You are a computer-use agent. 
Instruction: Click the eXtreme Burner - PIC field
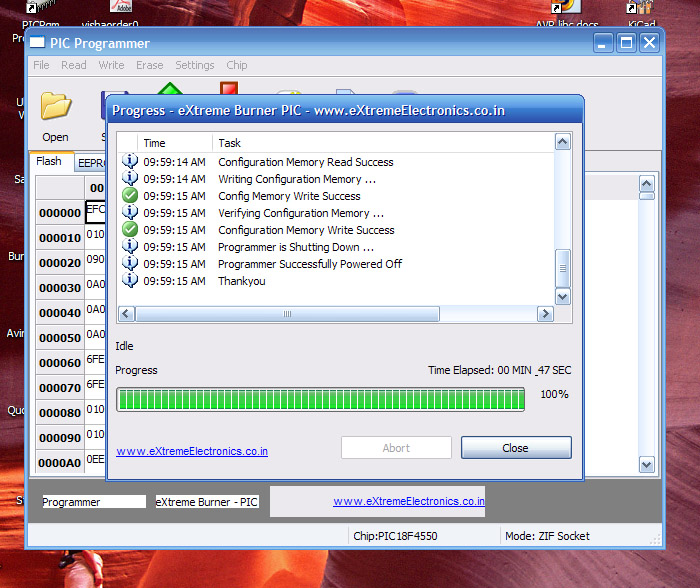(x=207, y=502)
